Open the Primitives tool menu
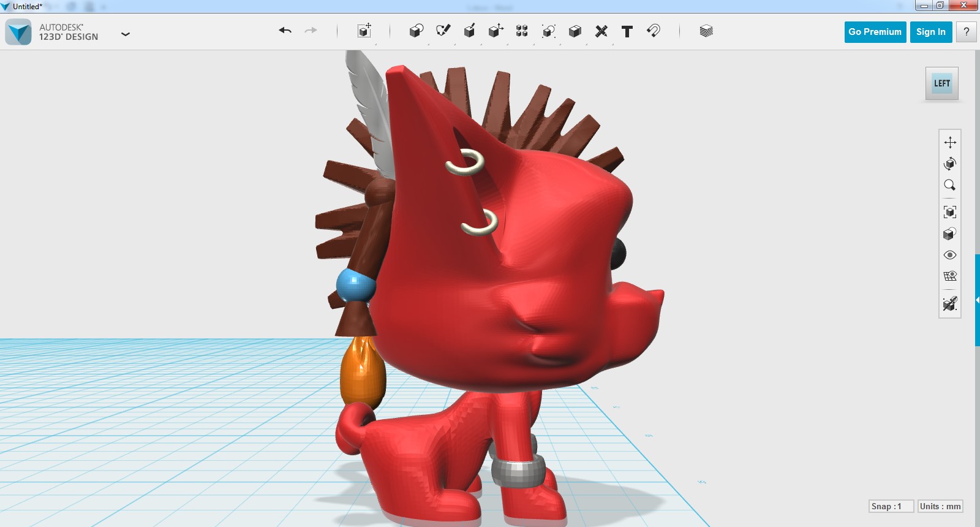The image size is (980, 527). click(417, 31)
